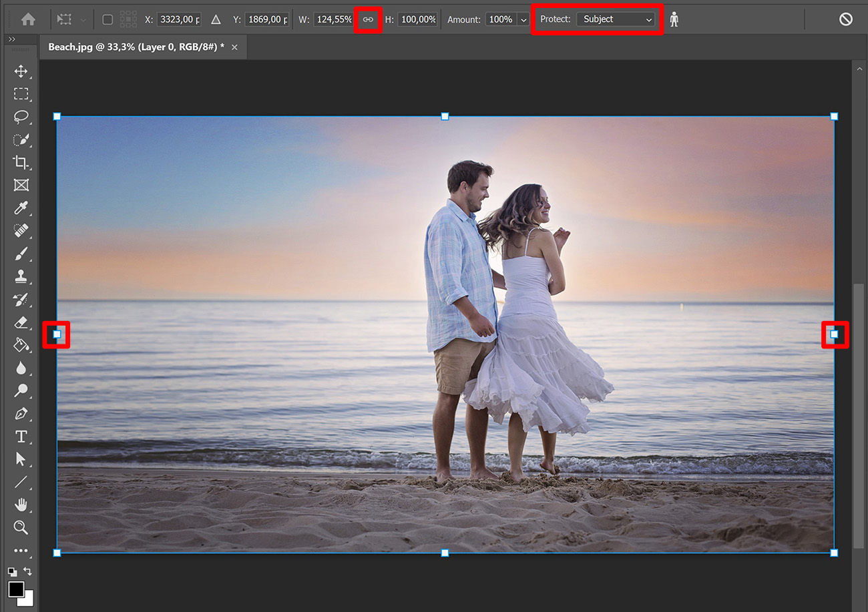Open the Protect dropdown set to Subject
The height and width of the screenshot is (612, 868).
[x=616, y=19]
